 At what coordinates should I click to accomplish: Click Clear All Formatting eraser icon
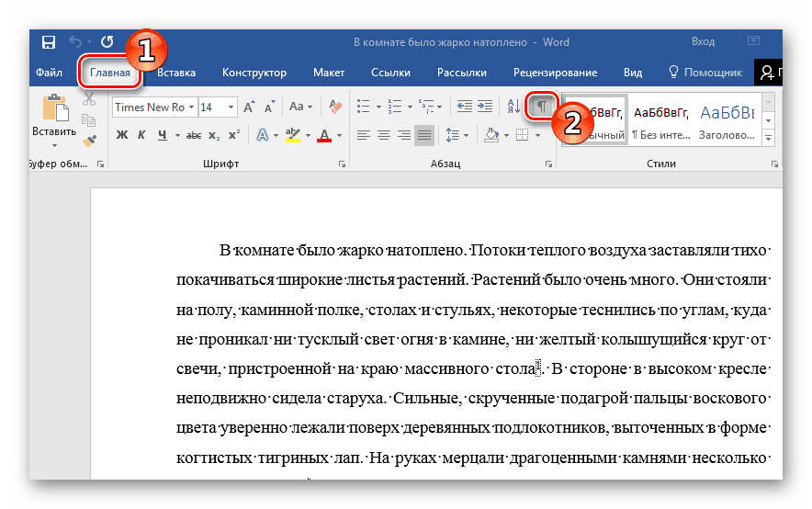point(334,107)
